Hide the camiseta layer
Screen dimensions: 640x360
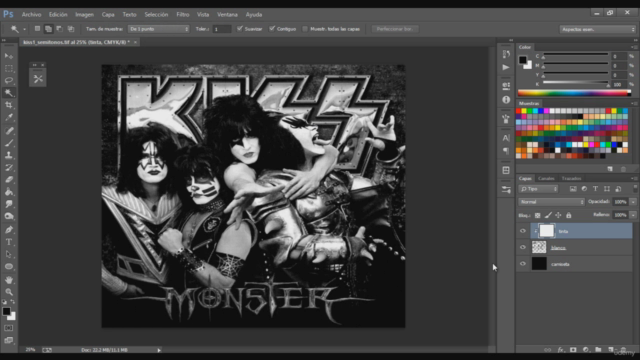[523, 264]
